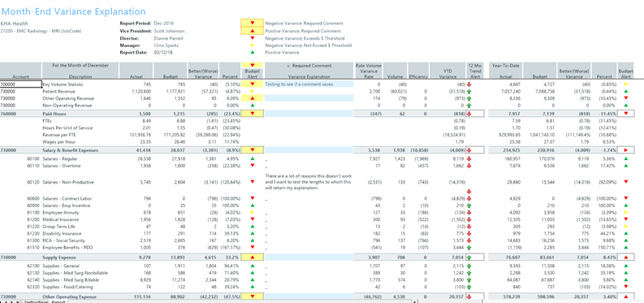Click Supply Expense green up alert icon
This screenshot has height=303, width=644.
(x=253, y=257)
